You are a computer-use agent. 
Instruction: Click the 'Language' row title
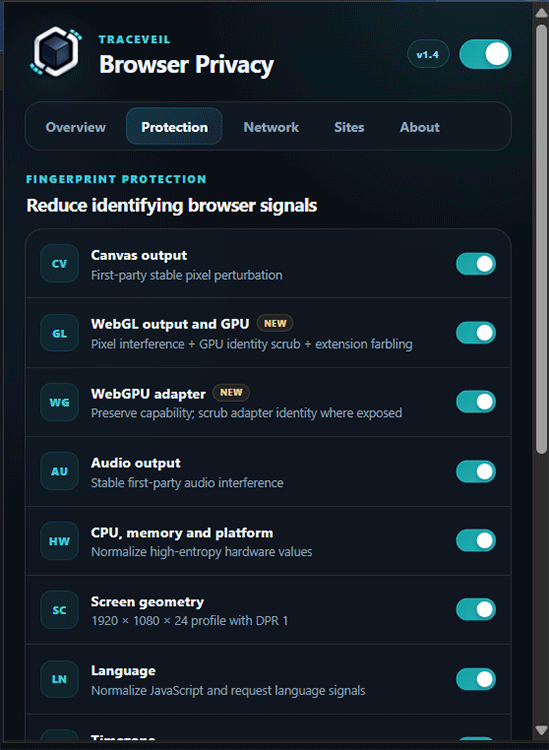point(123,671)
